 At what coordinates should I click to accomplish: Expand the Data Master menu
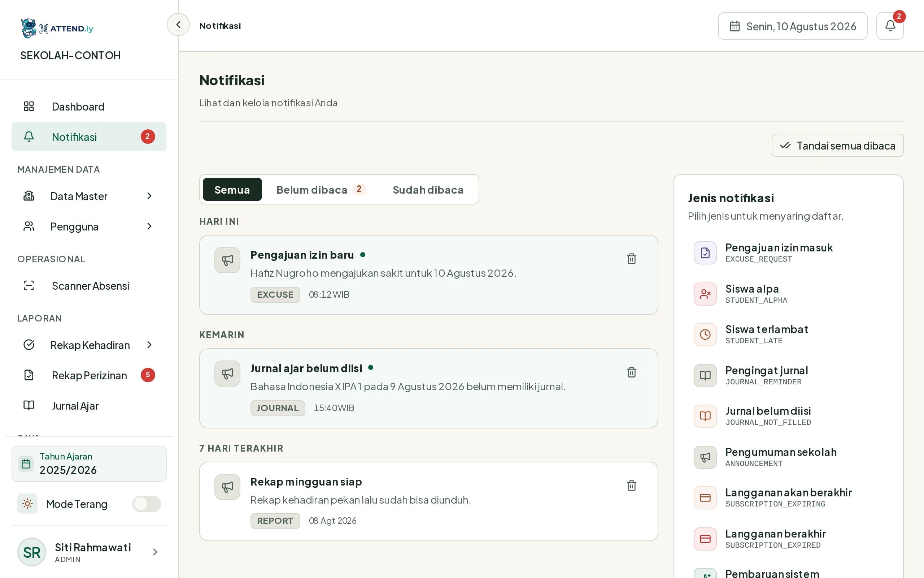89,196
